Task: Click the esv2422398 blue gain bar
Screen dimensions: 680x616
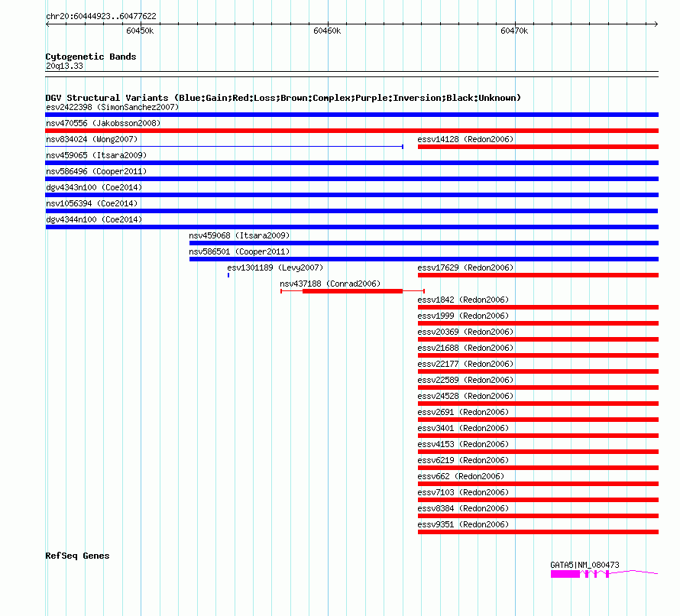Action: [351, 115]
